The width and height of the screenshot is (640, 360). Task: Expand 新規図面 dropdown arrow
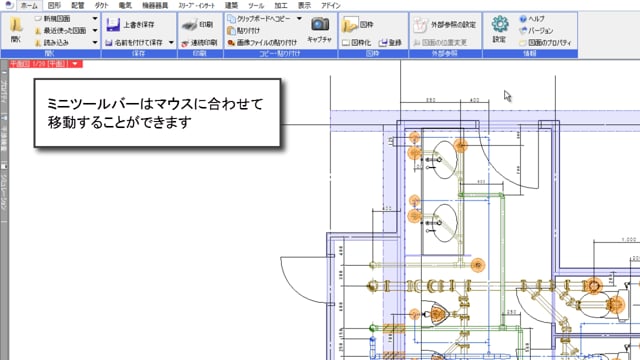coord(95,19)
